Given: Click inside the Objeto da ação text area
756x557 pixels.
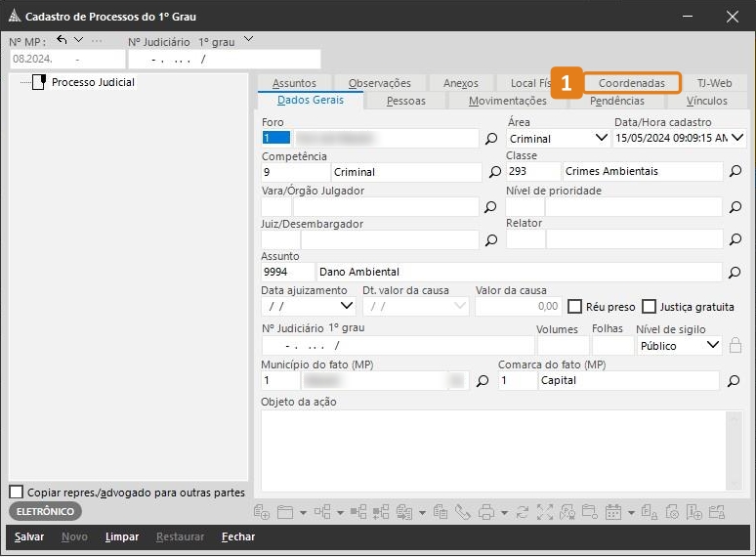Looking at the screenshot, I should (493, 450).
